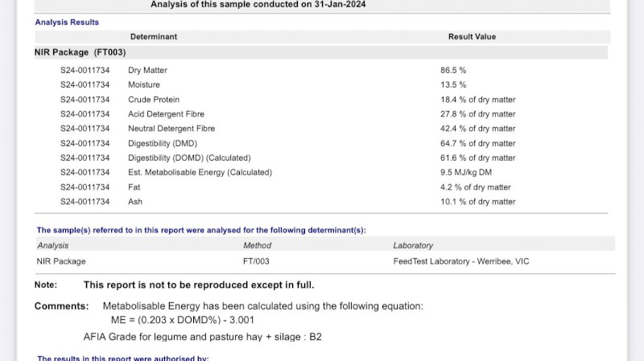Select the NIR Package (FT003) group row
The width and height of the screenshot is (644, 361).
(x=80, y=52)
